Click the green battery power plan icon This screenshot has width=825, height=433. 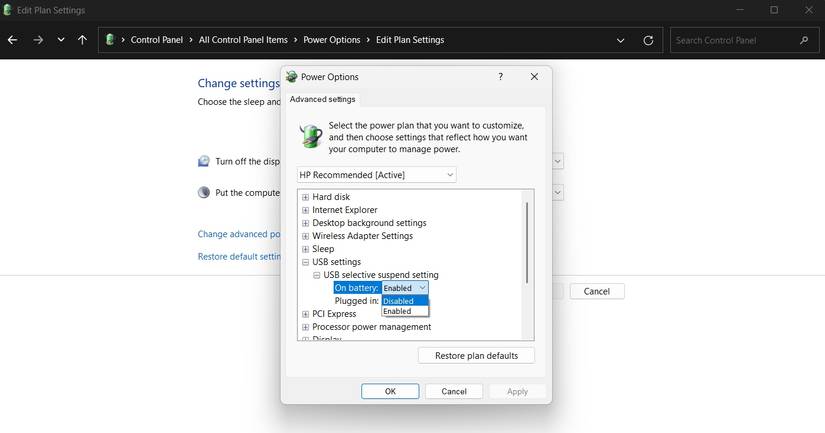point(310,136)
